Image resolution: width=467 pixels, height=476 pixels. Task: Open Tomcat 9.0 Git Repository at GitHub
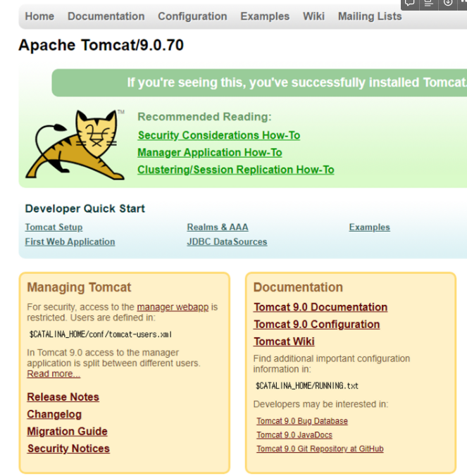click(320, 449)
